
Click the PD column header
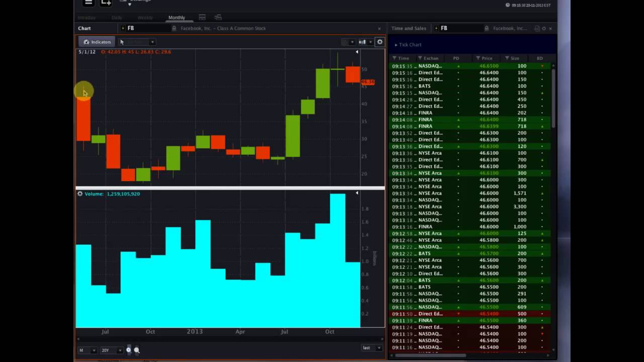point(456,58)
